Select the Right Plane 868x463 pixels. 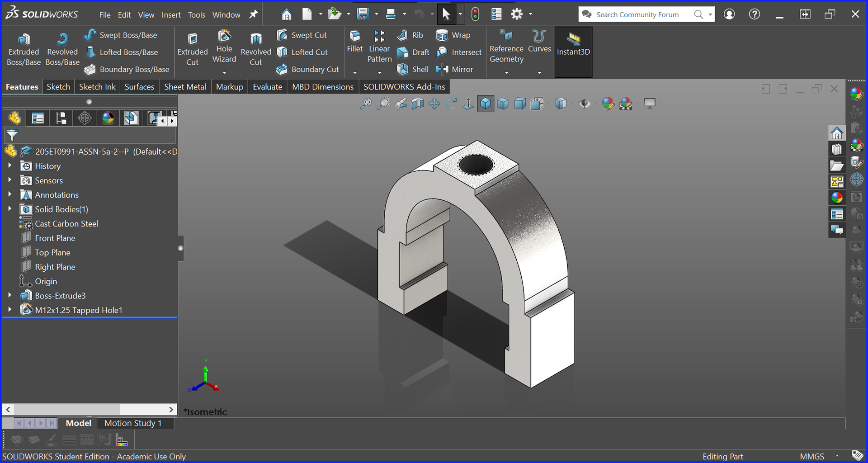point(55,267)
